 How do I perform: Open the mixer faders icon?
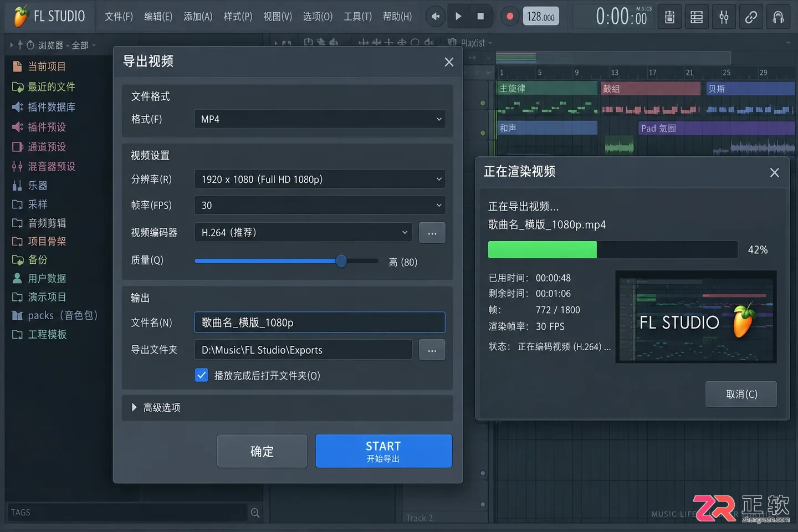pos(724,17)
